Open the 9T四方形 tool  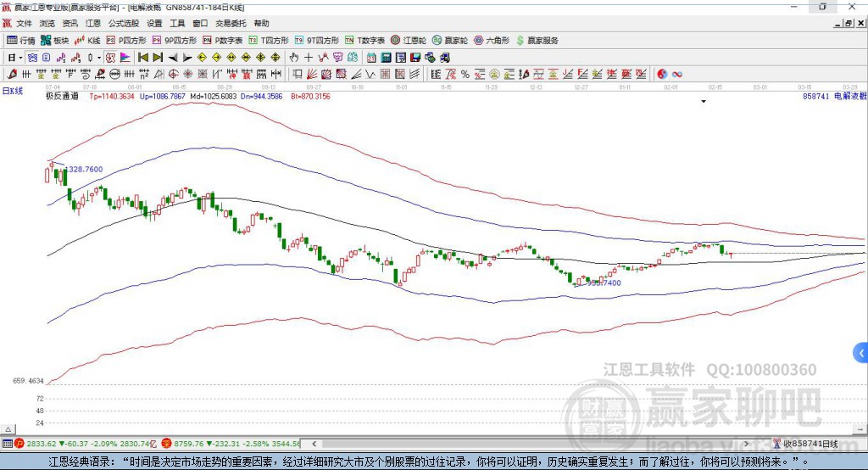[316, 41]
